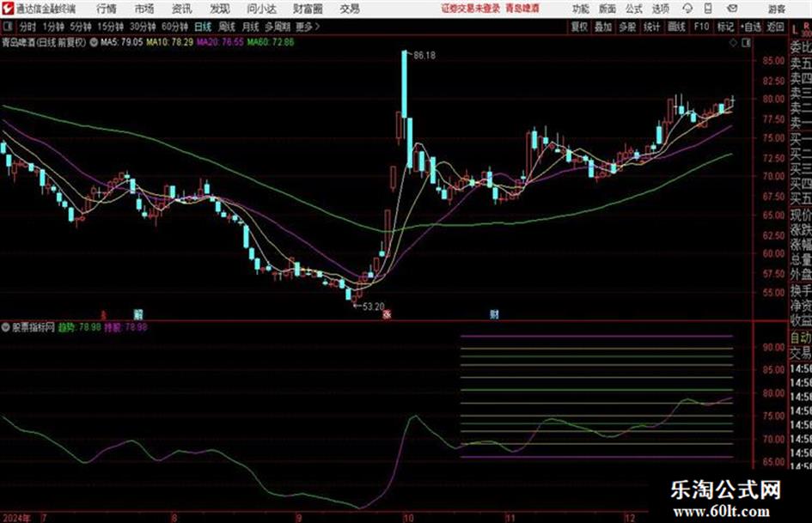Open the 公式 menu
The image size is (812, 523).
coord(634,9)
